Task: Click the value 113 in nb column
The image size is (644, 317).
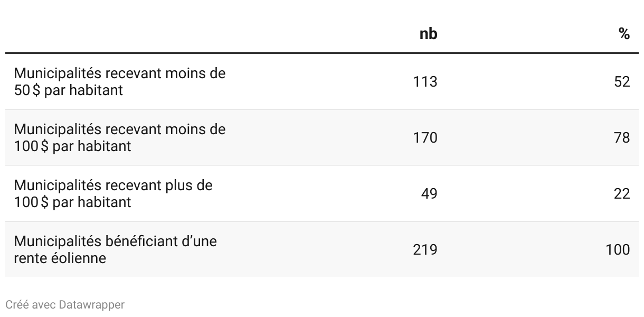Action: coord(425,81)
